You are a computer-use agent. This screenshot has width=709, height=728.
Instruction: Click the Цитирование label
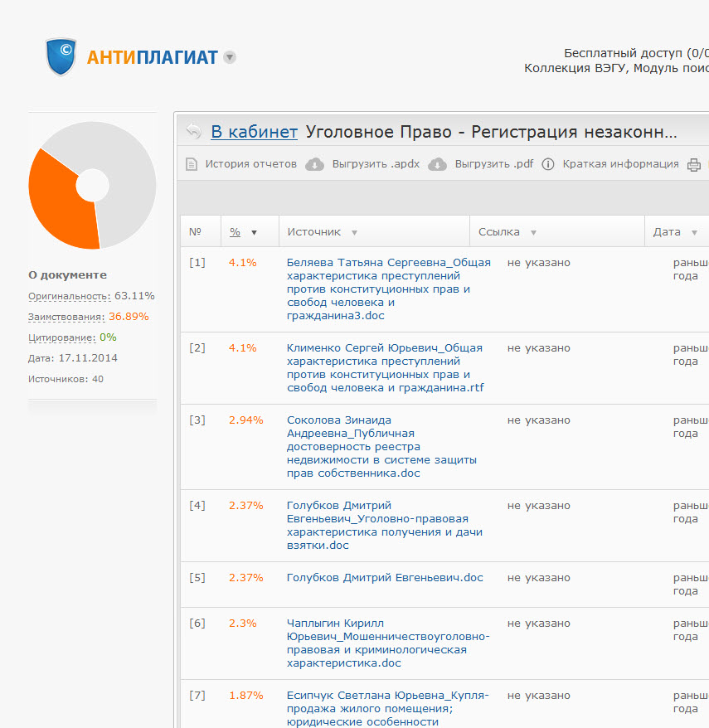click(61, 337)
